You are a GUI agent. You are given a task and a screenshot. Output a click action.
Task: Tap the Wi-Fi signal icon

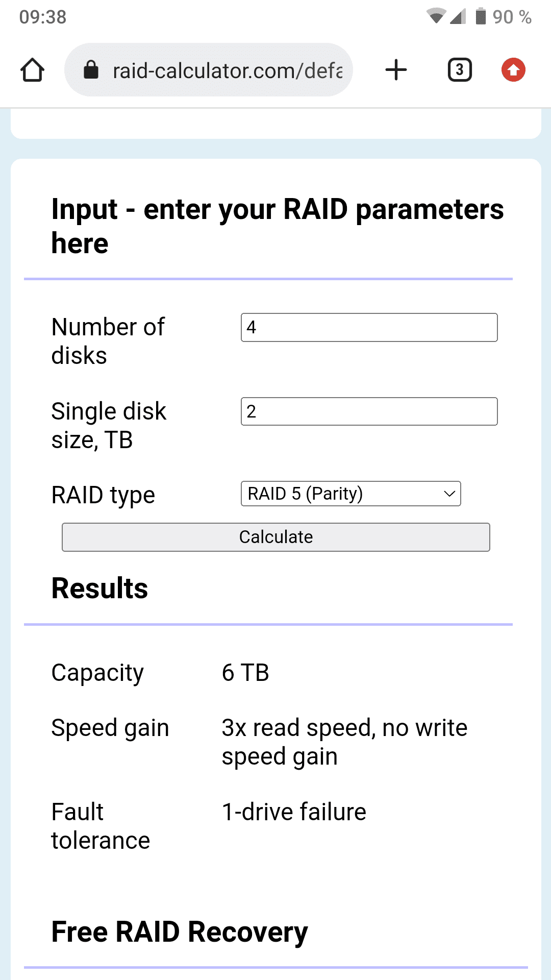tap(436, 16)
